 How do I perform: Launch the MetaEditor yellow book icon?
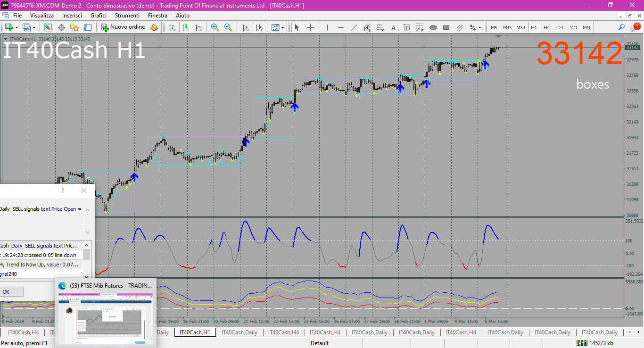point(154,27)
